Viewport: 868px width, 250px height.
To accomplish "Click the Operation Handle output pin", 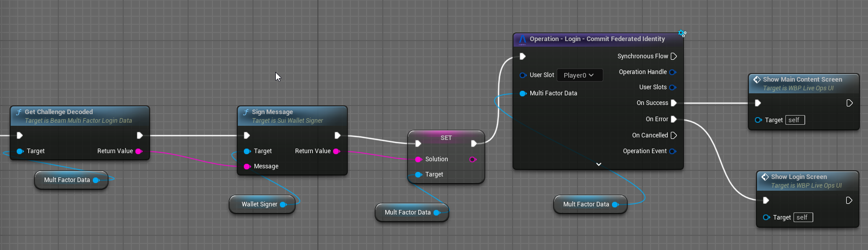I will tap(673, 72).
